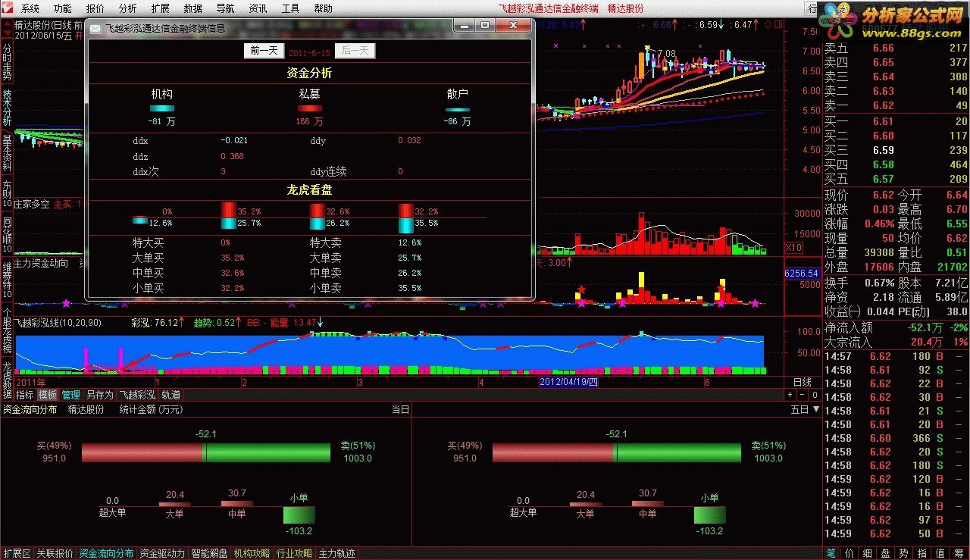Click the envelope icon in dialog title bar
970x560 pixels.
click(95, 28)
